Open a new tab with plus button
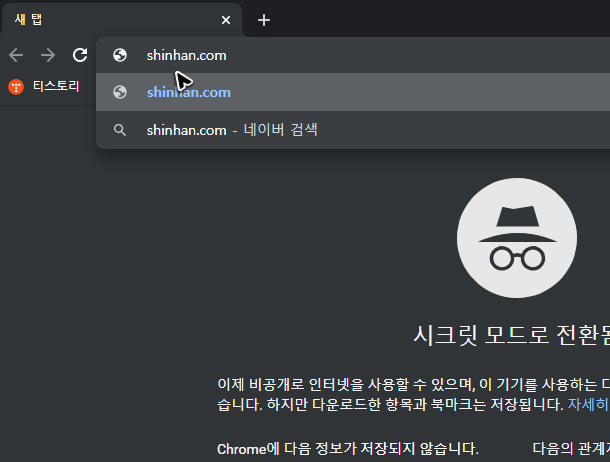610x462 pixels. [264, 20]
